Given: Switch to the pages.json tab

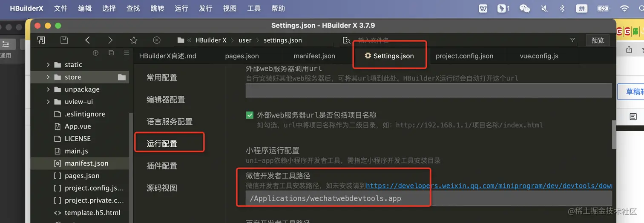Looking at the screenshot, I should (x=242, y=56).
